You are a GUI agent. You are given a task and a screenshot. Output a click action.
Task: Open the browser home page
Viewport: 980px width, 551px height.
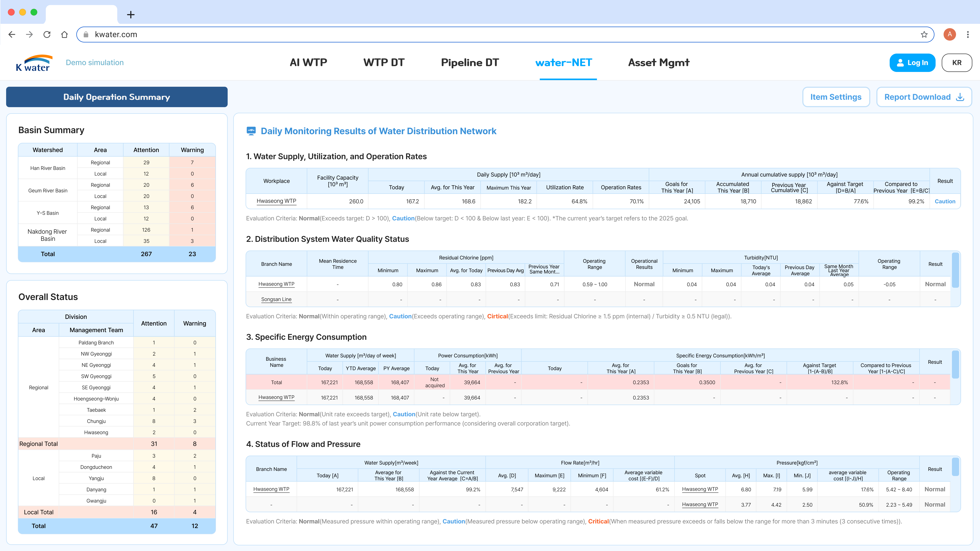tap(64, 35)
